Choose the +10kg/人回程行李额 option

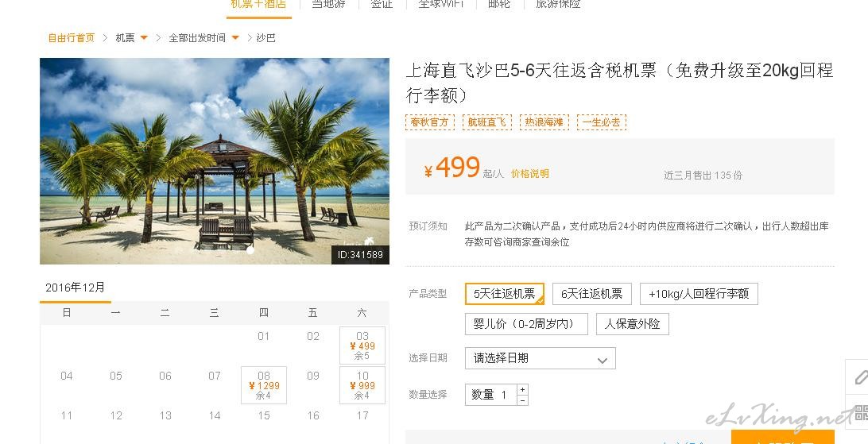[699, 294]
